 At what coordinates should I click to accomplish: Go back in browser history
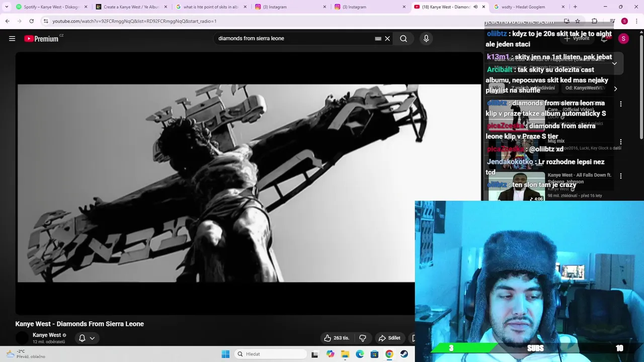[x=7, y=21]
